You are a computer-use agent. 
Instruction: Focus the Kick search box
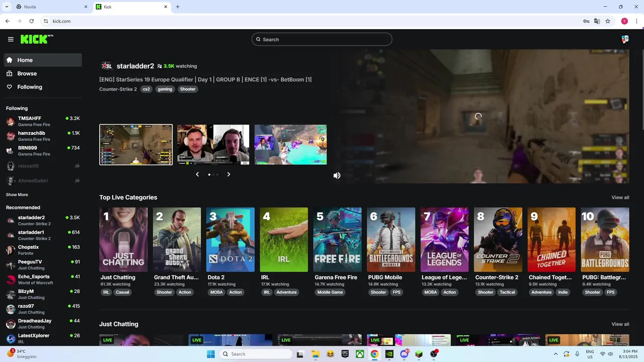(x=322, y=39)
